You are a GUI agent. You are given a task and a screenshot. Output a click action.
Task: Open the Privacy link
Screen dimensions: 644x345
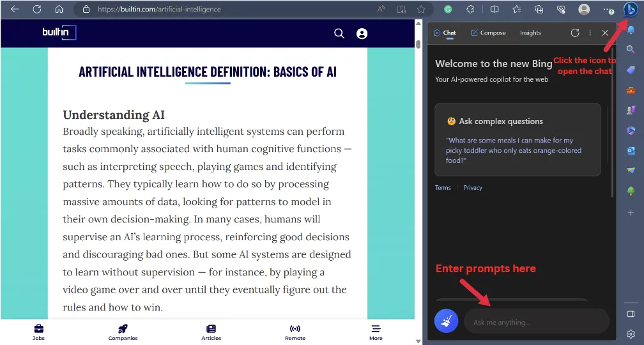coord(473,188)
